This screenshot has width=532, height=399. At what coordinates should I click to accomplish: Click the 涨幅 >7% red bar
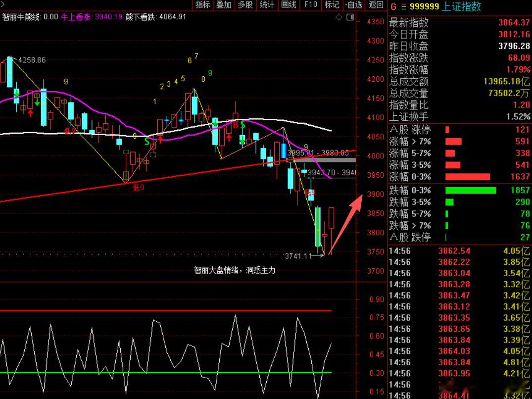pos(453,142)
